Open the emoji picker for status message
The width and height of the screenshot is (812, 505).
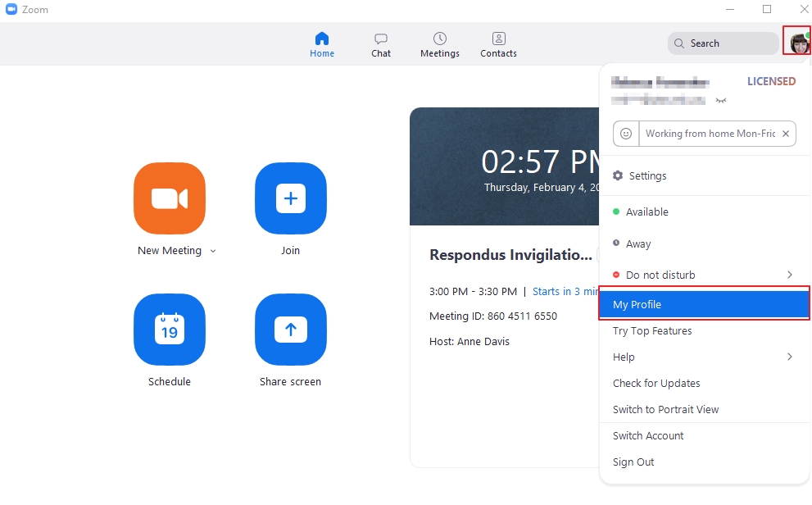pyautogui.click(x=626, y=134)
